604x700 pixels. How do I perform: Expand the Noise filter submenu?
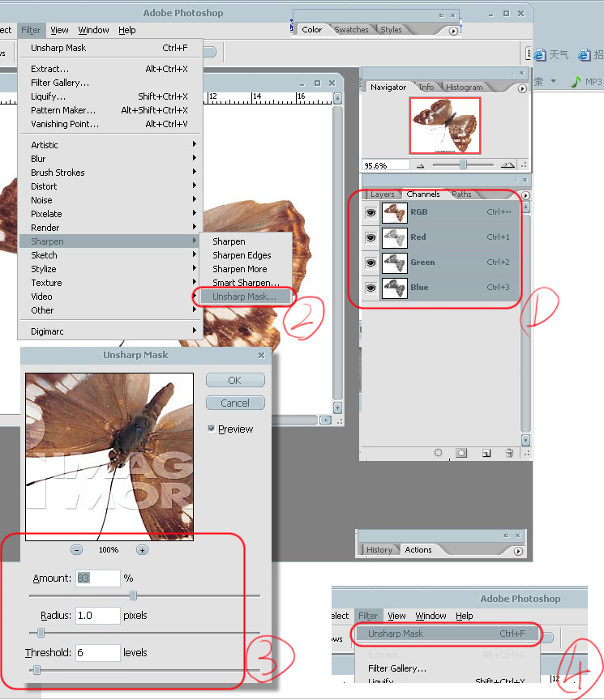tap(110, 200)
